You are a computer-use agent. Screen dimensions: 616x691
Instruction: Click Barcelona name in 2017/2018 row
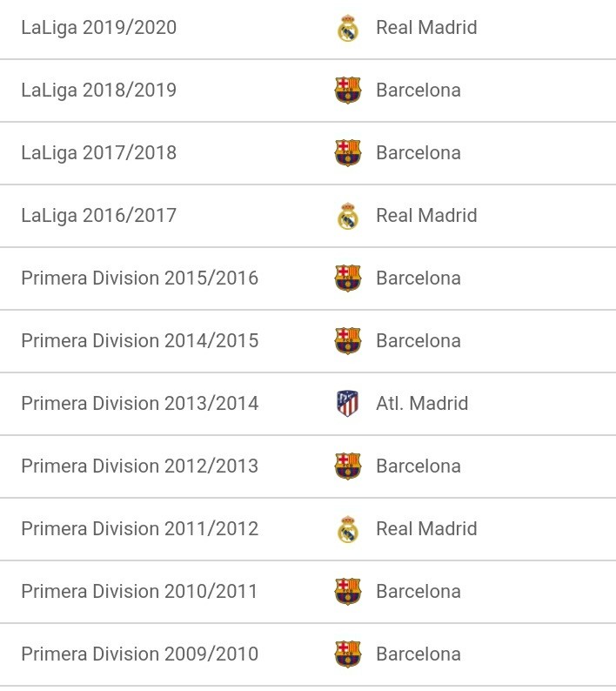point(418,153)
